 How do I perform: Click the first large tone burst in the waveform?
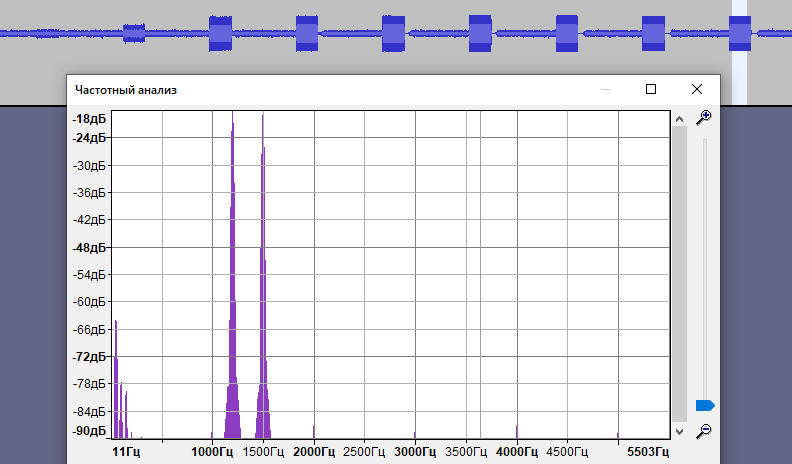(220, 33)
